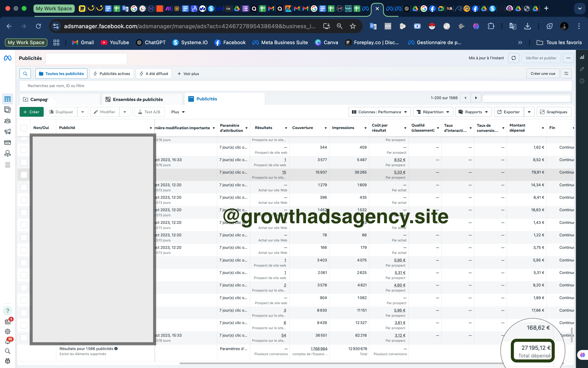Check the row with 18,63 € spent
588x368 pixels.
point(24,212)
